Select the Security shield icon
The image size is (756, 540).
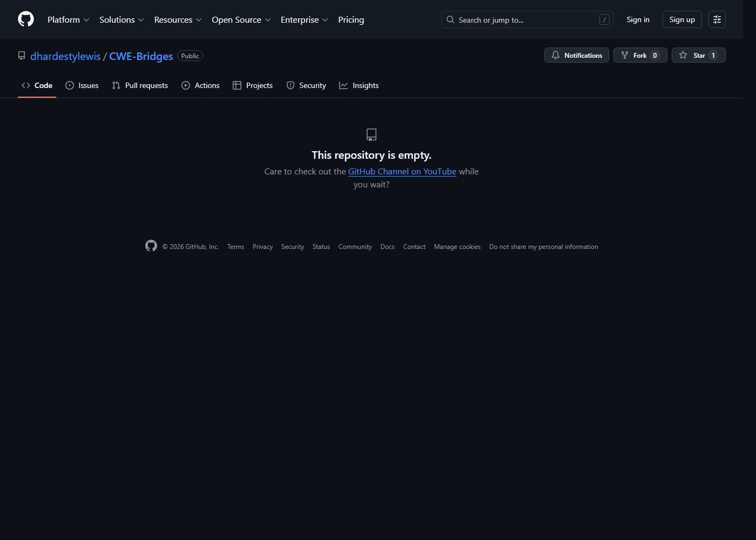point(291,85)
